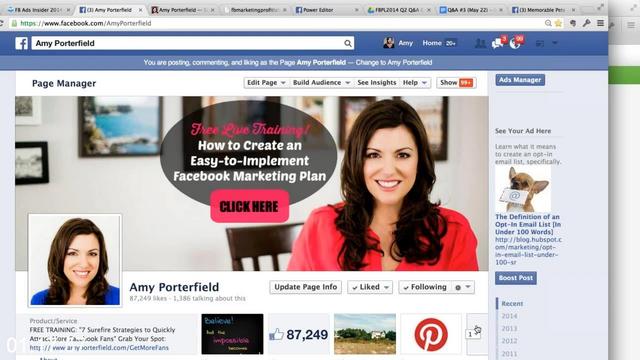This screenshot has width=640, height=360.
Task: Close the FB Ads Insider tab
Action: click(68, 10)
